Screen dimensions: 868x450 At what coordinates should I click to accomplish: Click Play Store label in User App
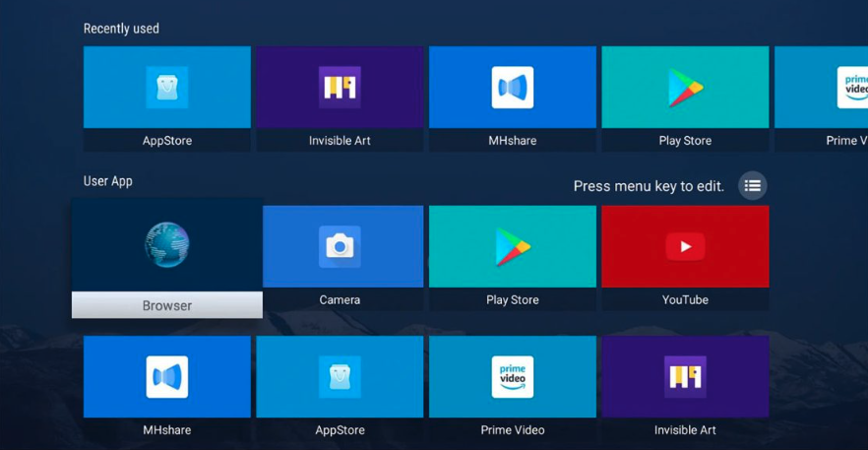(x=513, y=299)
